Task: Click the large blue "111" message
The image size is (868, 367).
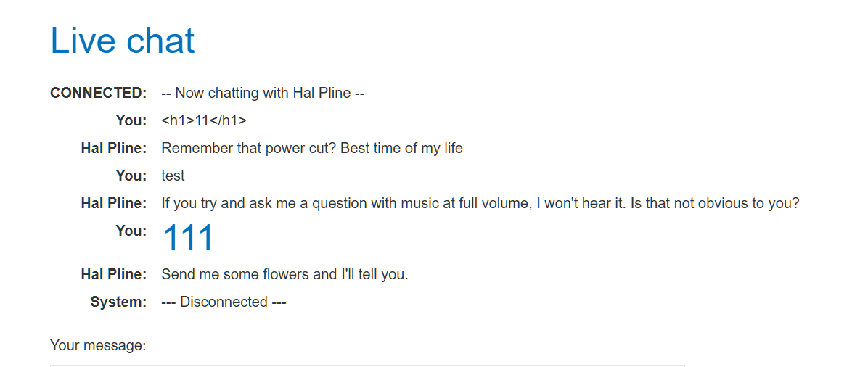Action: (188, 238)
